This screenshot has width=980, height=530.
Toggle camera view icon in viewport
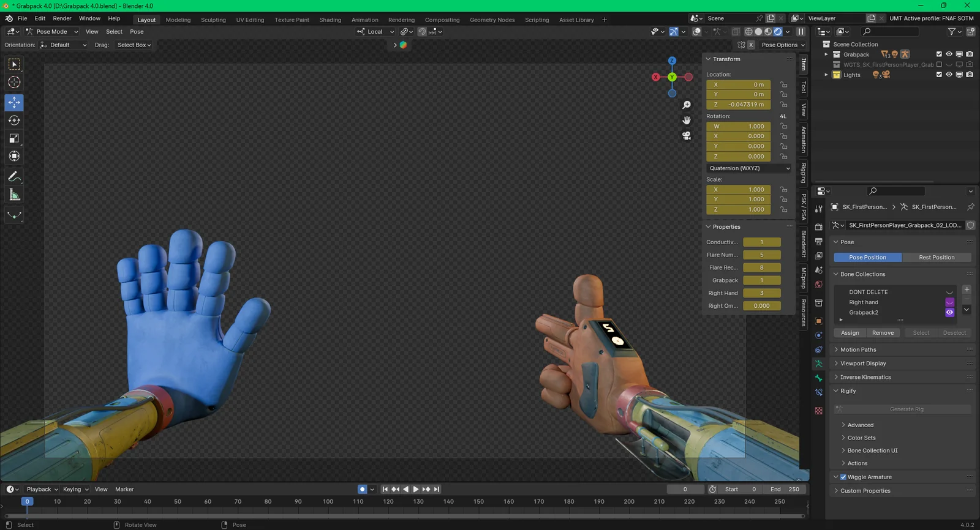pos(687,135)
